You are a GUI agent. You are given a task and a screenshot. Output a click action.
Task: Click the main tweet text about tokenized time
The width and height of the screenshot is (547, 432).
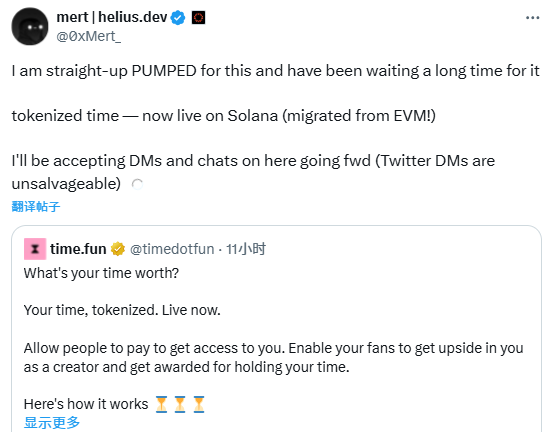(x=224, y=116)
